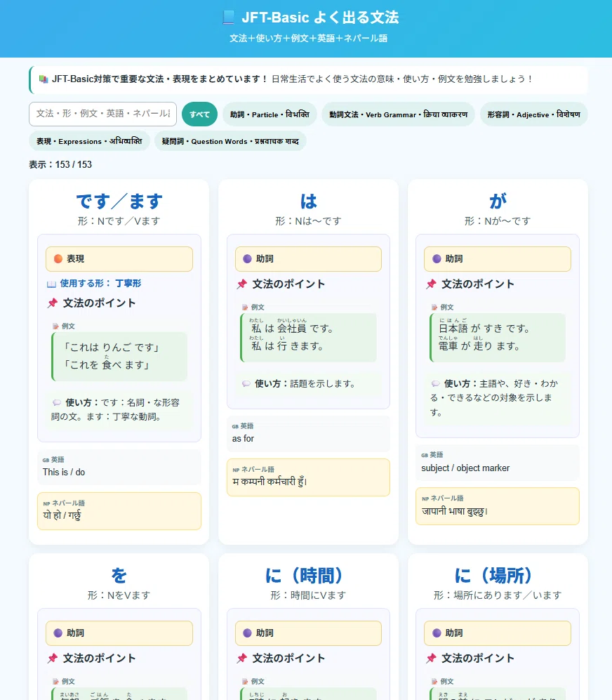
Task: Click the blue book icon in header
Action: coord(228,18)
